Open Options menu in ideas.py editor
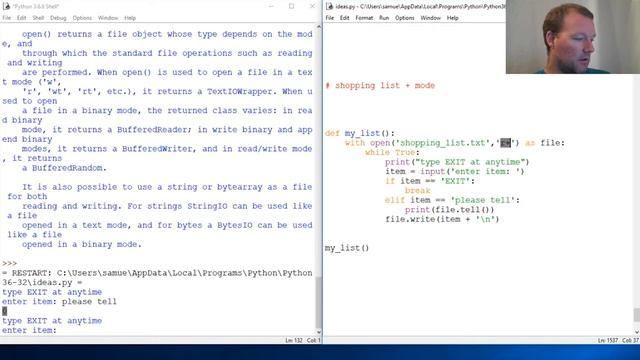640x360 pixels. coord(404,18)
